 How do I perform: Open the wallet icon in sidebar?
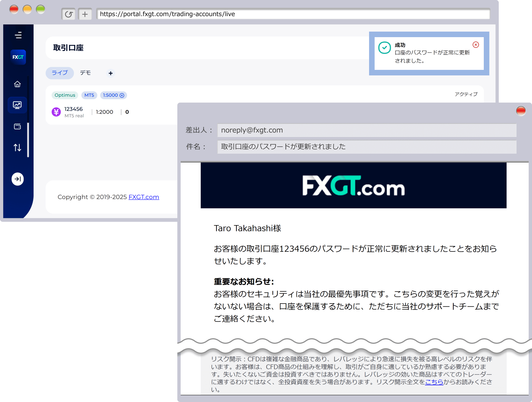17,126
